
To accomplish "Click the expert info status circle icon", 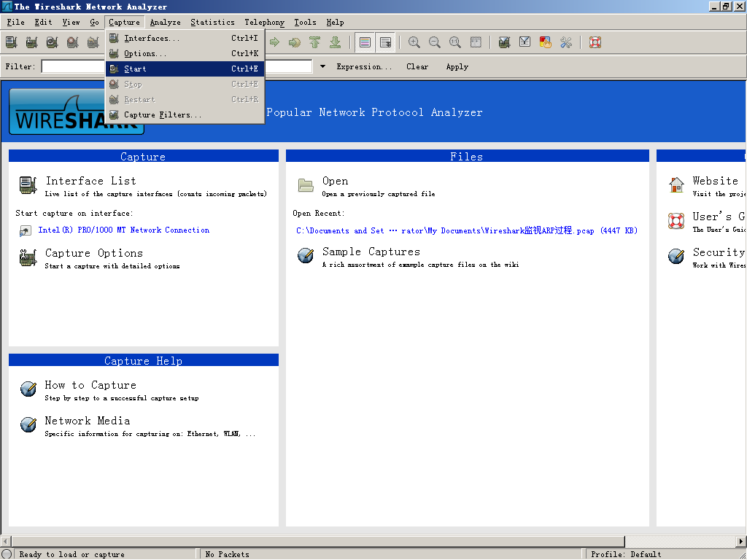I will tap(7, 554).
